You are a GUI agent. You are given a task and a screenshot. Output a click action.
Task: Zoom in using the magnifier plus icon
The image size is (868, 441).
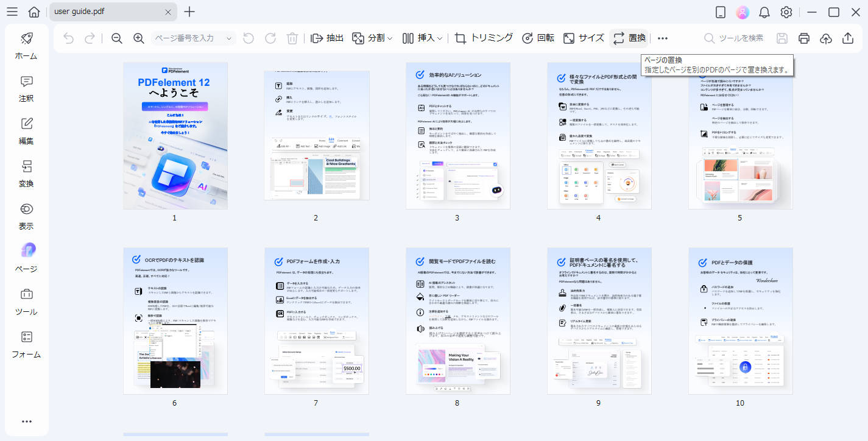point(138,38)
